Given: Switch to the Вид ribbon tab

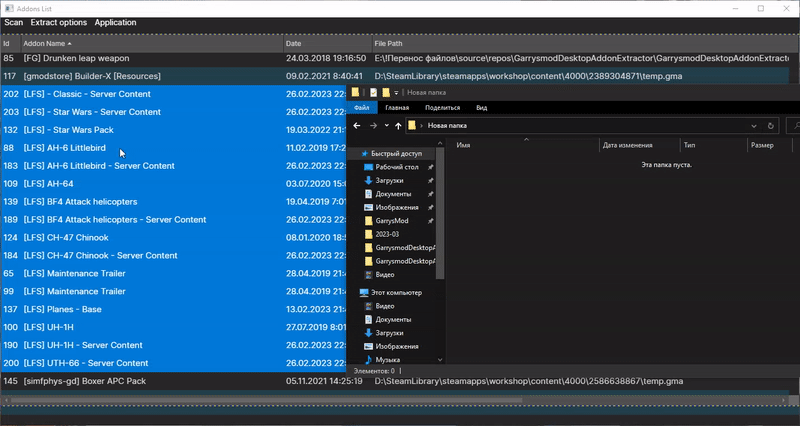Looking at the screenshot, I should (482, 108).
